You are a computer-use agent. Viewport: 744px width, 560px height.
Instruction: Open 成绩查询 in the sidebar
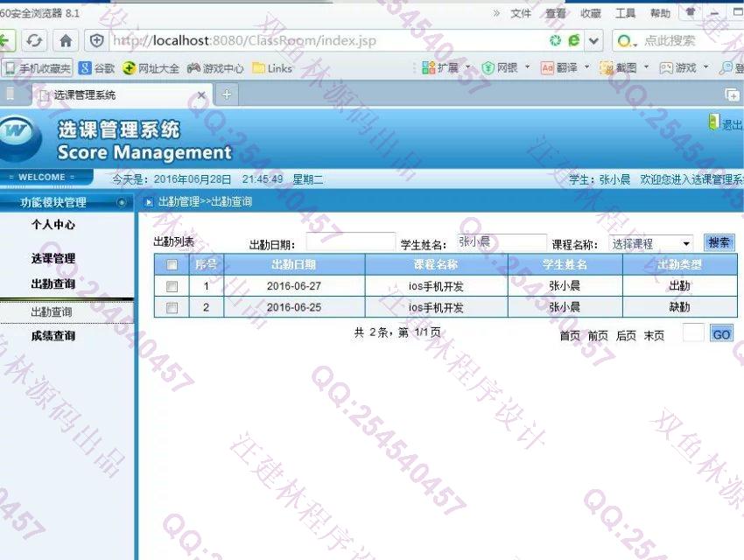[x=53, y=336]
